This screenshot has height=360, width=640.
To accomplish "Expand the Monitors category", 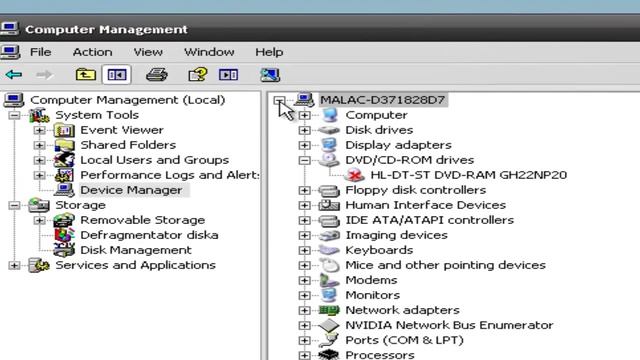I will (304, 296).
